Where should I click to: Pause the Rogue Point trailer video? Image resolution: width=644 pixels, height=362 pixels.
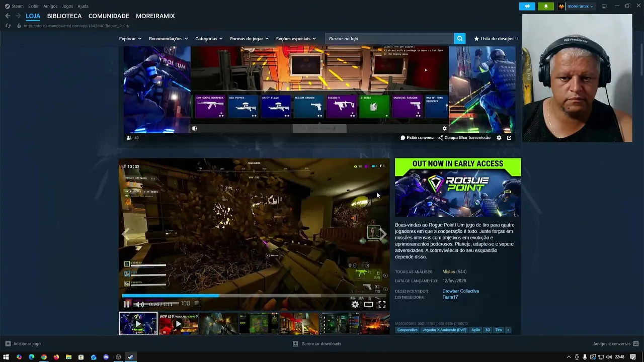point(127,304)
